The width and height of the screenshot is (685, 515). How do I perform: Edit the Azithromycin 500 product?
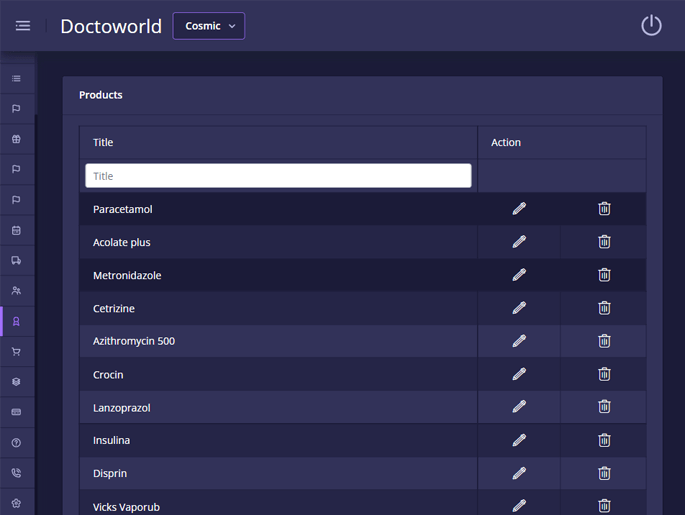point(519,341)
